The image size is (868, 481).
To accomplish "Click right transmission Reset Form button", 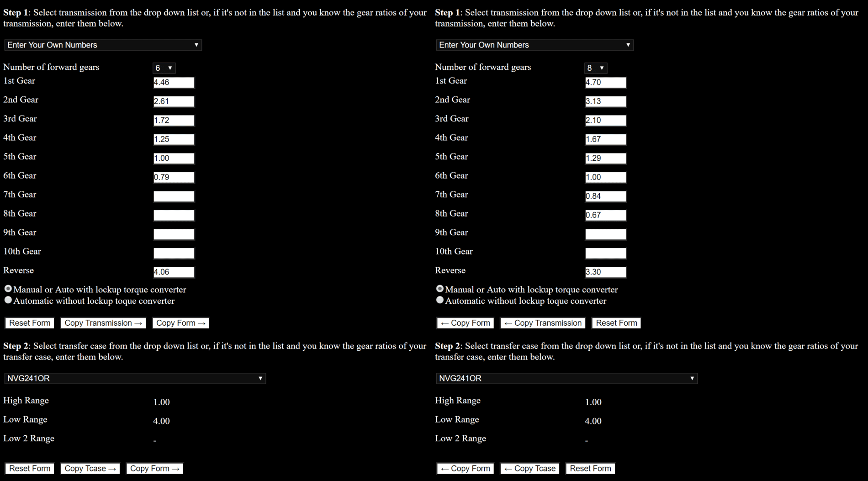I will pyautogui.click(x=616, y=323).
